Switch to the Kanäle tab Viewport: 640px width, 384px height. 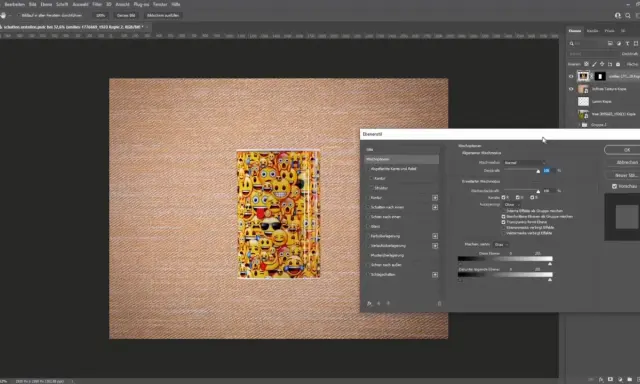pyautogui.click(x=592, y=31)
